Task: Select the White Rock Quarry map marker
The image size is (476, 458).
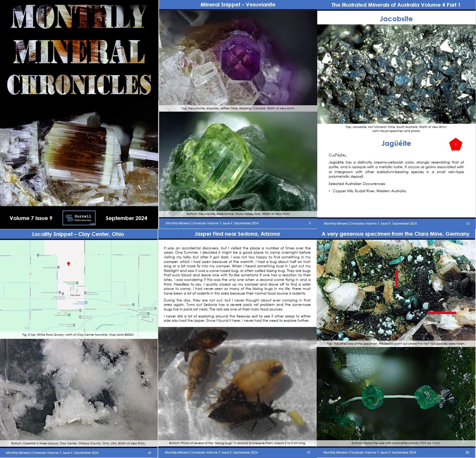Action: (58, 268)
